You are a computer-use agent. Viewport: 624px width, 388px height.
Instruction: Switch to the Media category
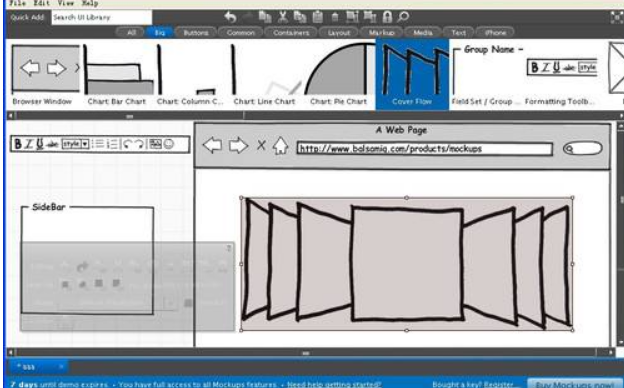423,33
